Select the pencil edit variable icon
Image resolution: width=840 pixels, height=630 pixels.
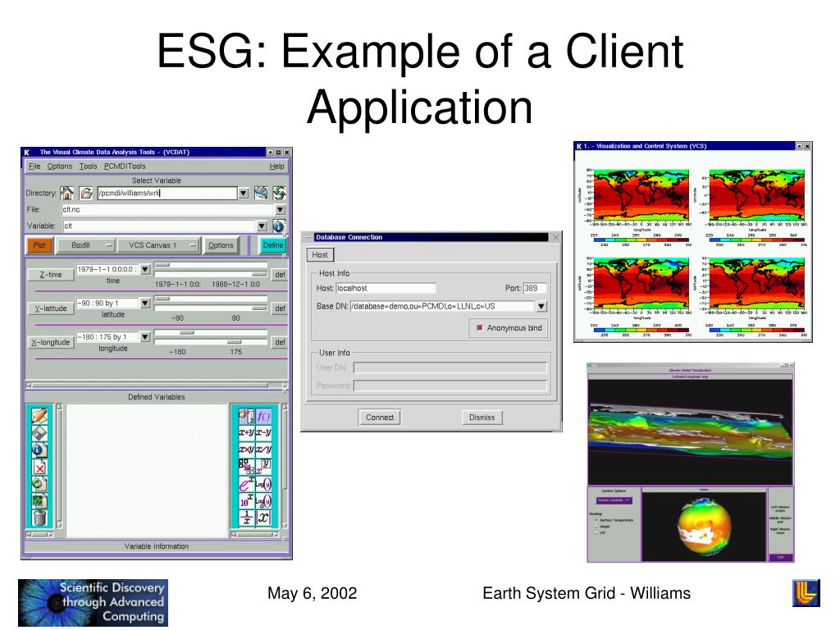39,416
